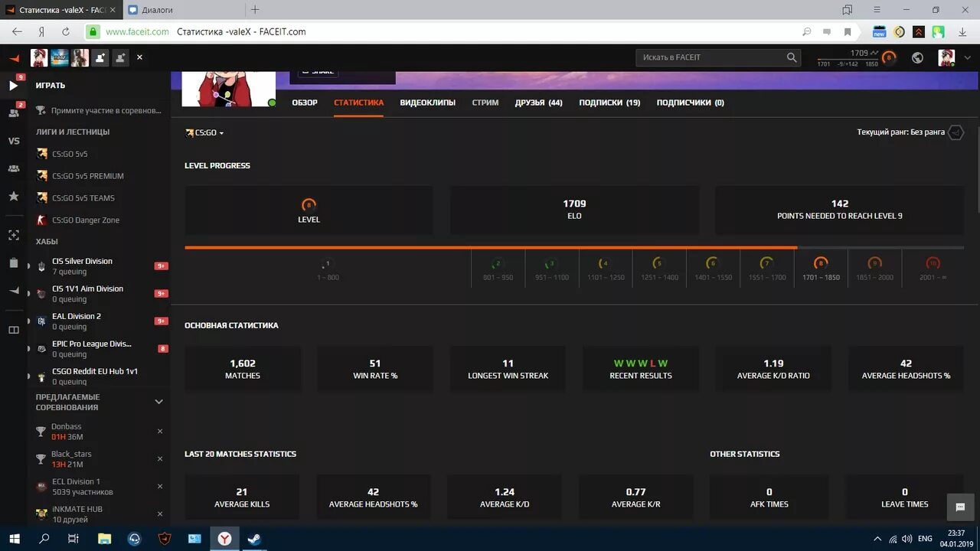Image resolution: width=980 pixels, height=551 pixels.
Task: Click the first add-party-member slot
Action: click(100, 57)
